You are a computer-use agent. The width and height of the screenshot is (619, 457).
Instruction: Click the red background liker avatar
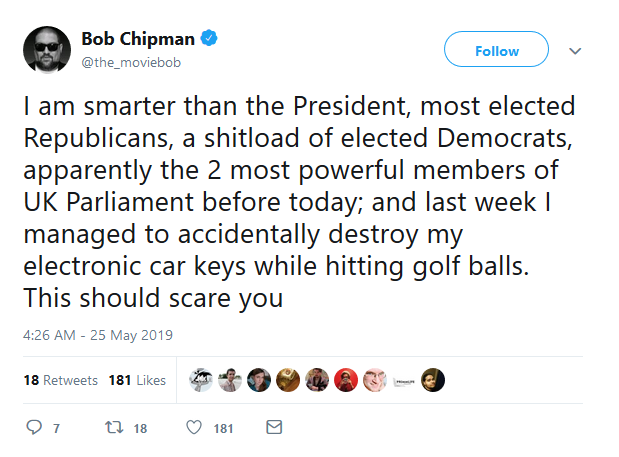pyautogui.click(x=346, y=380)
